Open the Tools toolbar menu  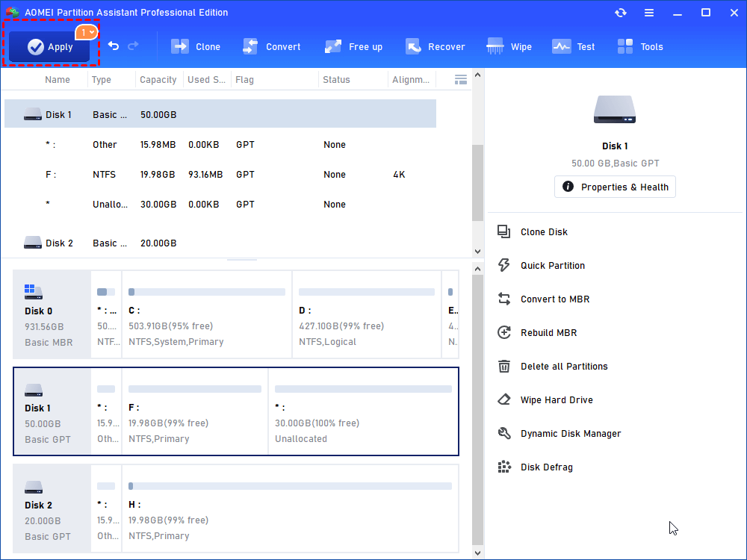[640, 46]
